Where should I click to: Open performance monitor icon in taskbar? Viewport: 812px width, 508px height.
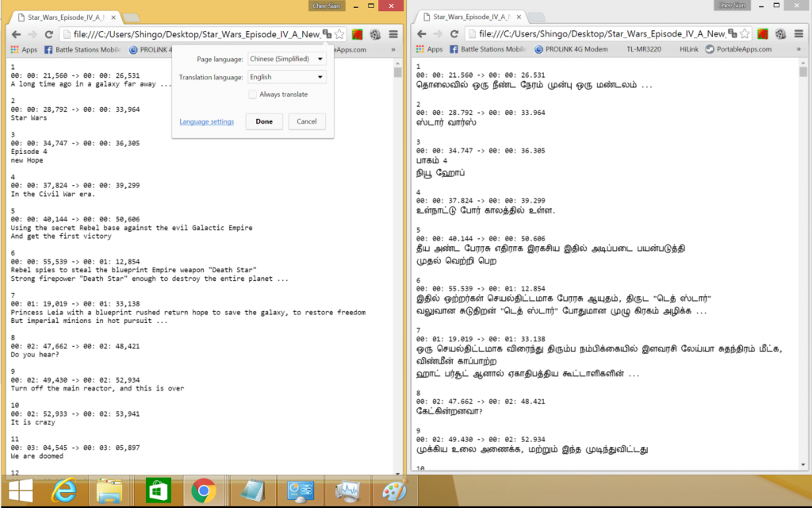(x=347, y=491)
